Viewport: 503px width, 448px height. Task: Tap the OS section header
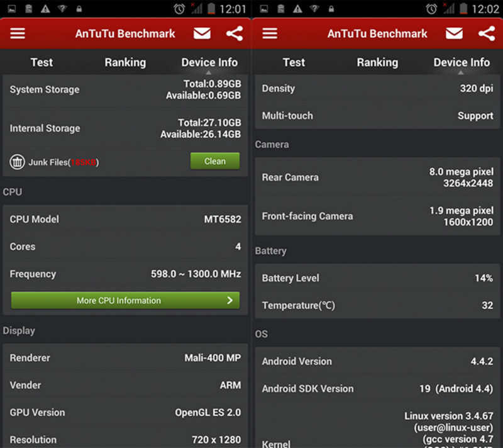point(261,334)
